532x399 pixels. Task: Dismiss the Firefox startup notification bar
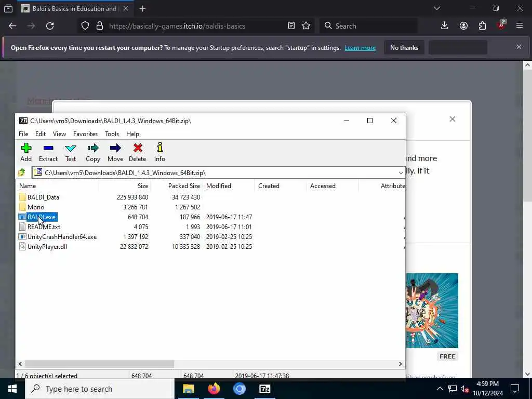click(519, 47)
